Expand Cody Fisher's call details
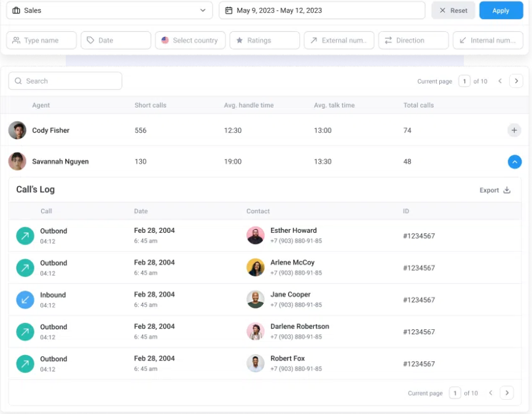 tap(514, 130)
